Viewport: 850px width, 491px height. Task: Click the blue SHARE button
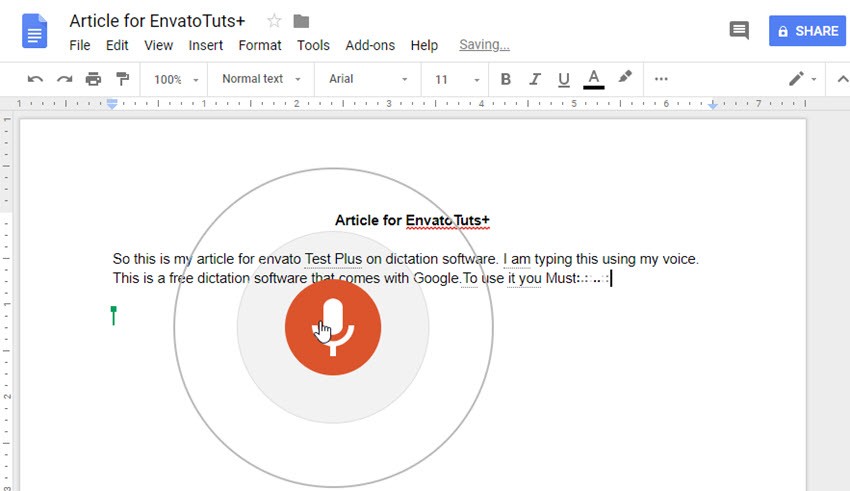pos(807,31)
